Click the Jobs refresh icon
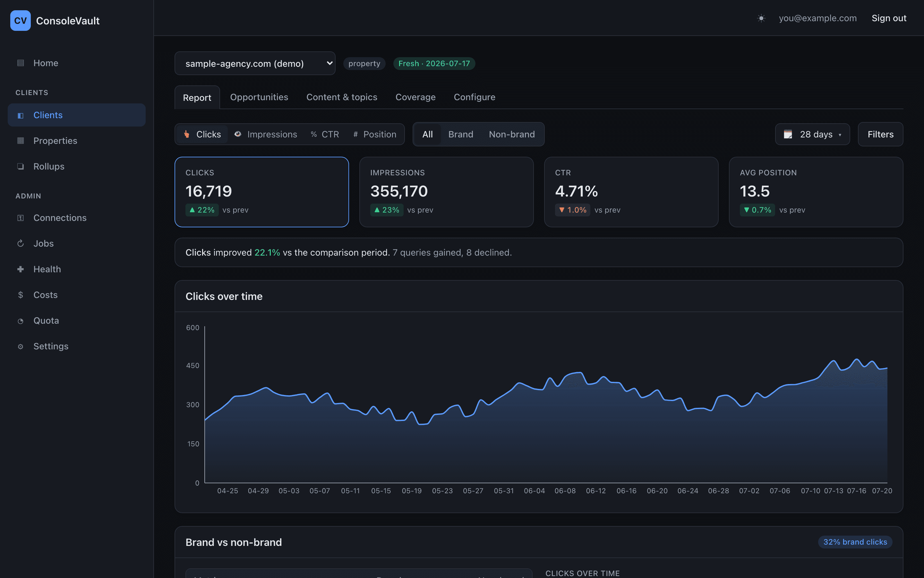 [x=21, y=243]
